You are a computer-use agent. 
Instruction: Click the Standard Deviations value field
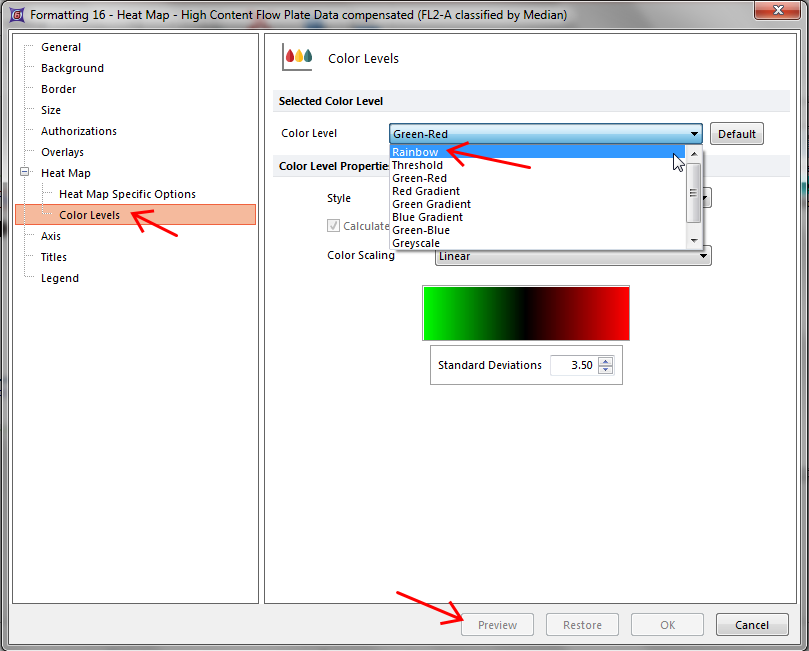click(x=573, y=366)
